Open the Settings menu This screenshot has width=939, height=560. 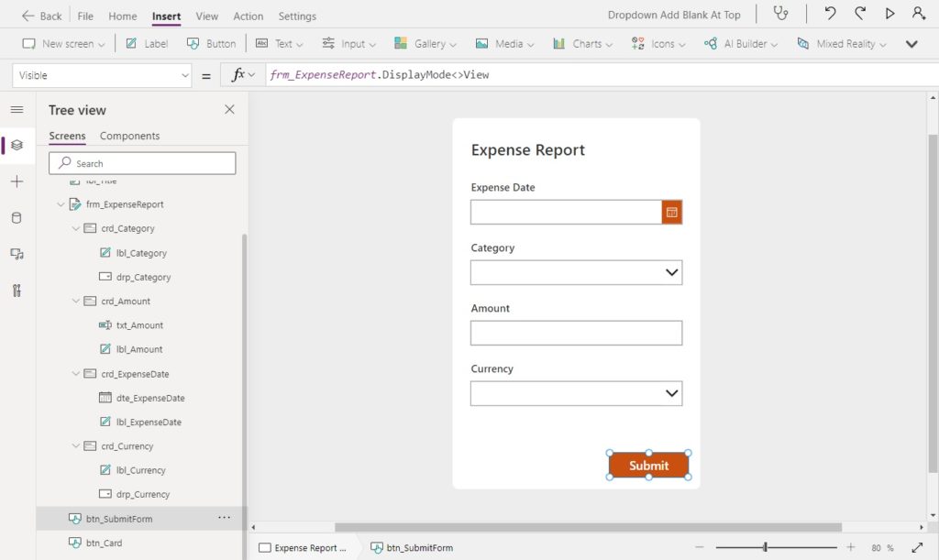point(297,16)
